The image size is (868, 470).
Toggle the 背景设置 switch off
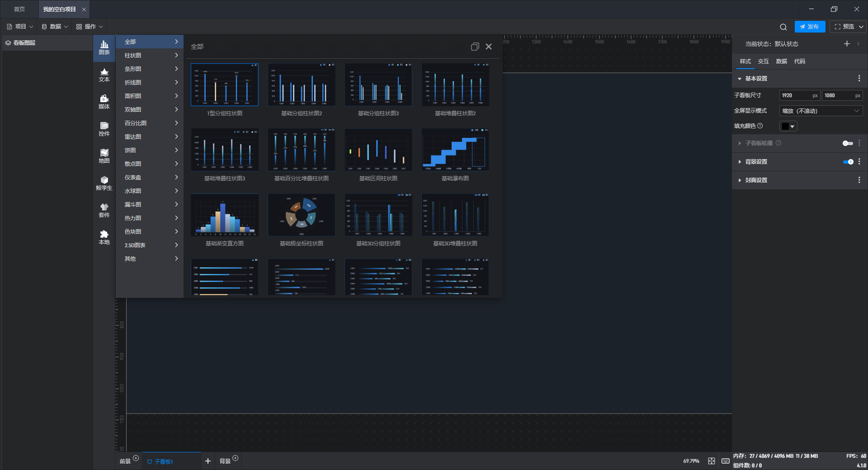click(848, 162)
